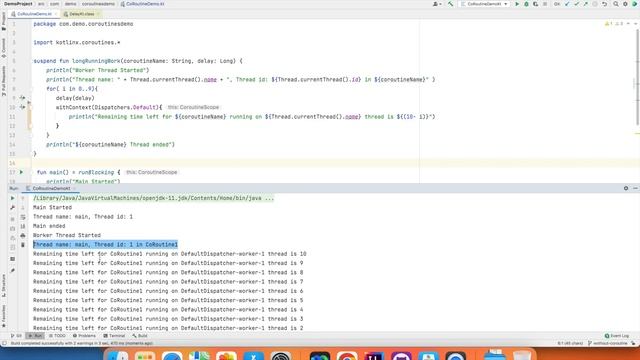Screen dimensions: 640x360
Task: Open the Problems tool window button
Action: pyautogui.click(x=84, y=336)
